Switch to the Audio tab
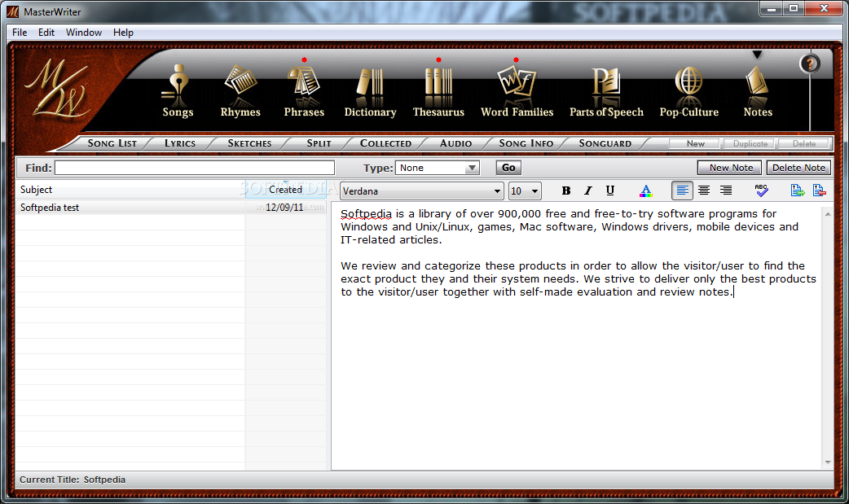Screen dimensions: 849x504 (x=456, y=143)
